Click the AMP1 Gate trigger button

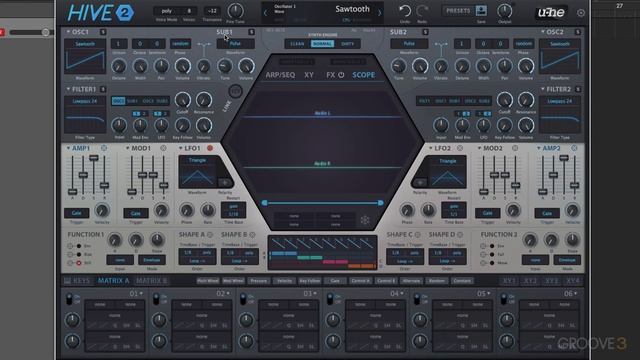(77, 213)
